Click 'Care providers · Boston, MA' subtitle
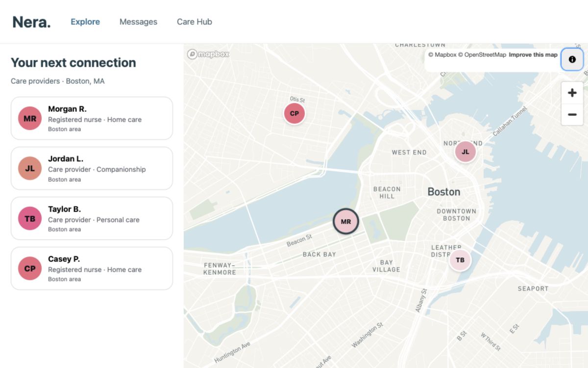The width and height of the screenshot is (588, 368). coord(58,81)
